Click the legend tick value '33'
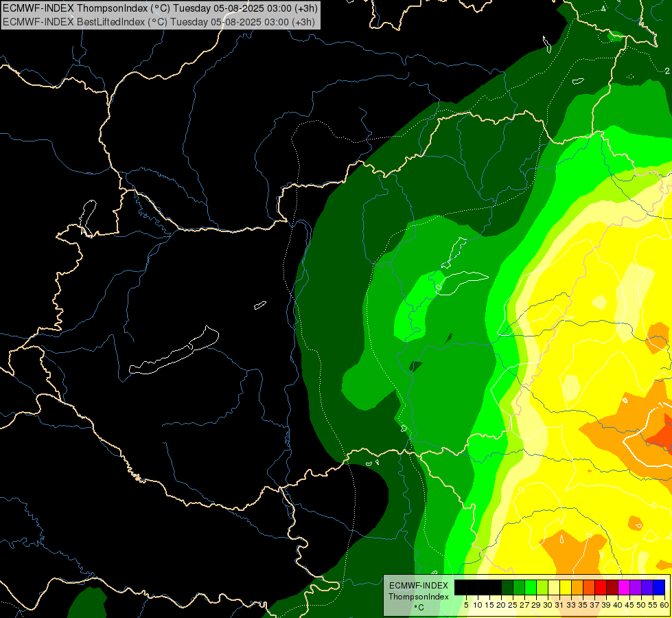Screen dimensions: 672x618 point(571,605)
